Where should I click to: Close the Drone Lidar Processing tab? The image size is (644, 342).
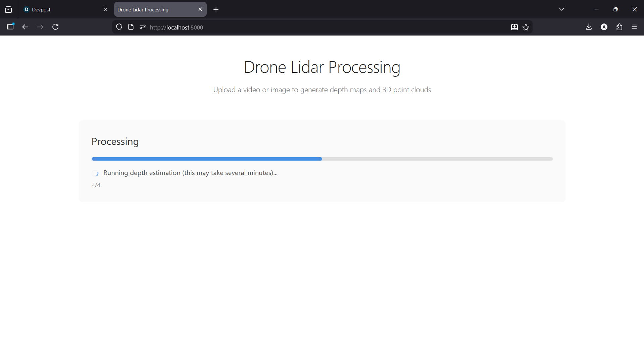pos(200,9)
